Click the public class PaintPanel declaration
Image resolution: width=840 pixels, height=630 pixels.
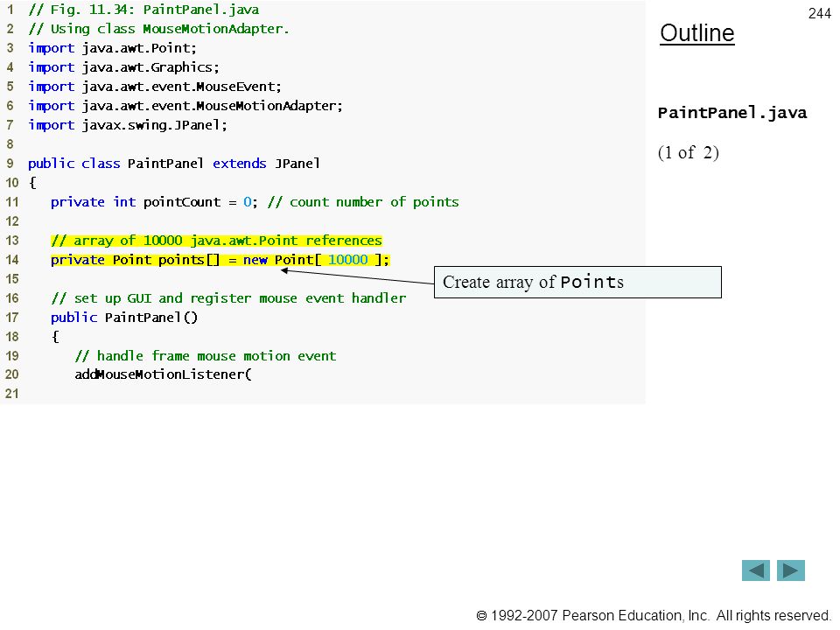pos(174,164)
